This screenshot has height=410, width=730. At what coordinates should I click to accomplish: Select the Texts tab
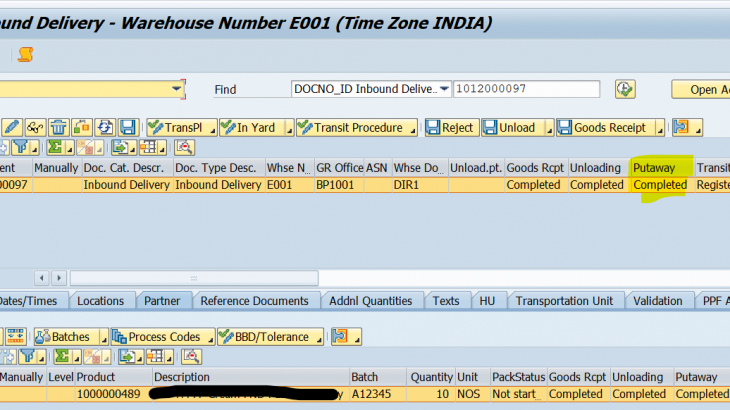446,301
